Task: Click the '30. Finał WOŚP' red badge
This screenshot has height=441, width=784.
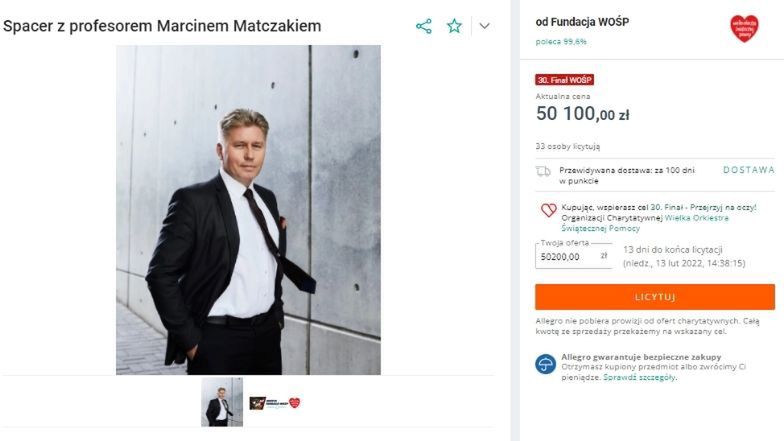Action: (x=565, y=79)
